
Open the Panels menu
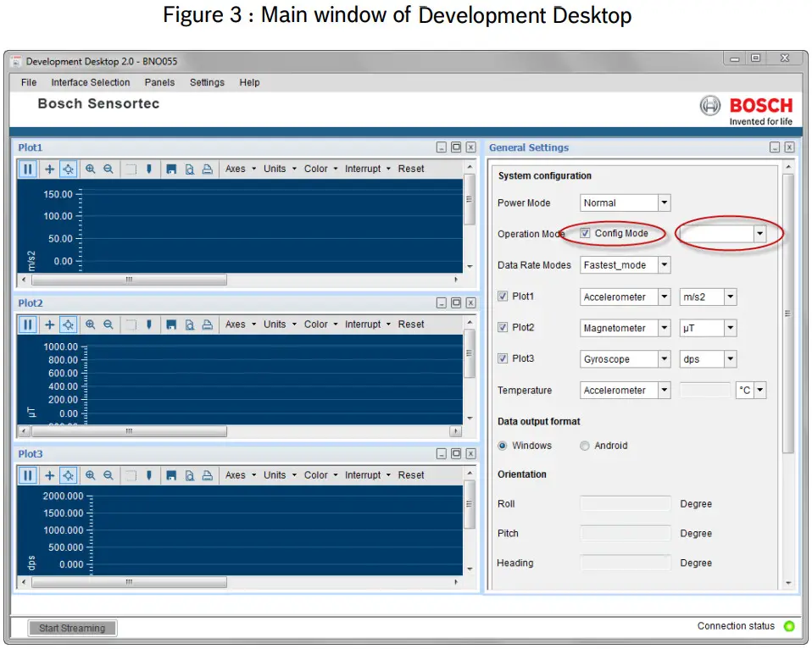[159, 82]
